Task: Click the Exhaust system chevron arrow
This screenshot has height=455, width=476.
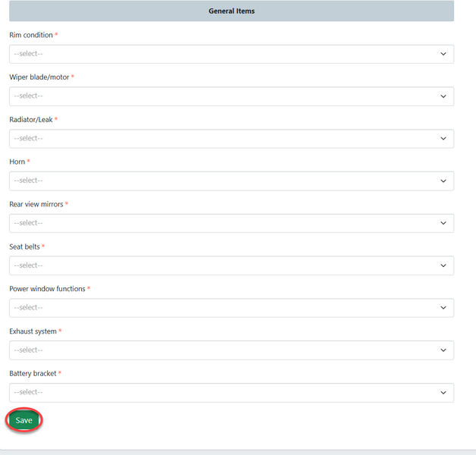Action: pyautogui.click(x=443, y=350)
